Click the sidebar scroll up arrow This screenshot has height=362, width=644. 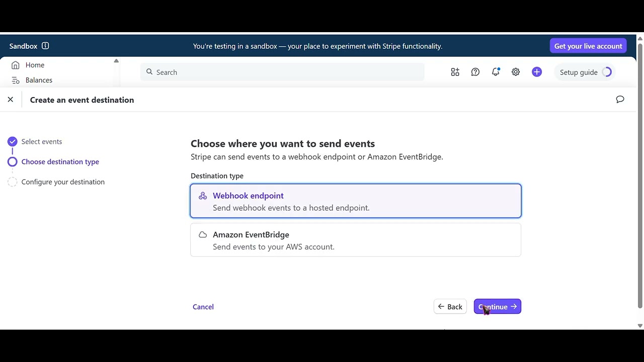(116, 61)
